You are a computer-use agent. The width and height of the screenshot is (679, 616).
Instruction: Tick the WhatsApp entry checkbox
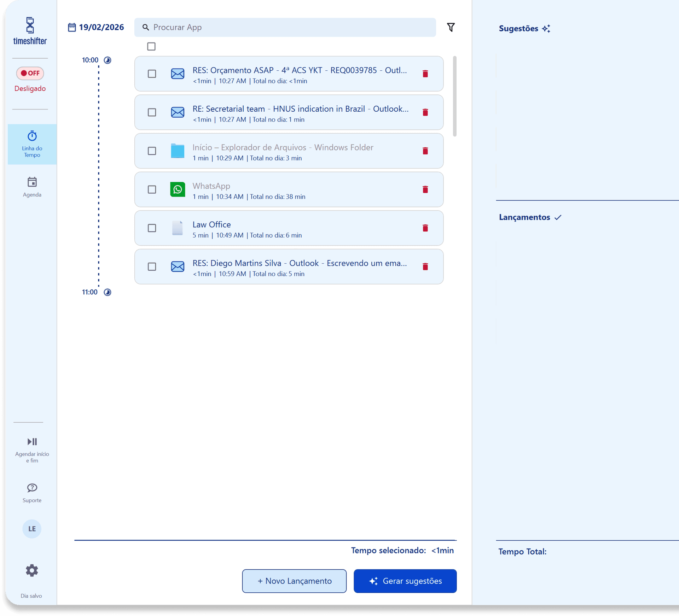[152, 189]
